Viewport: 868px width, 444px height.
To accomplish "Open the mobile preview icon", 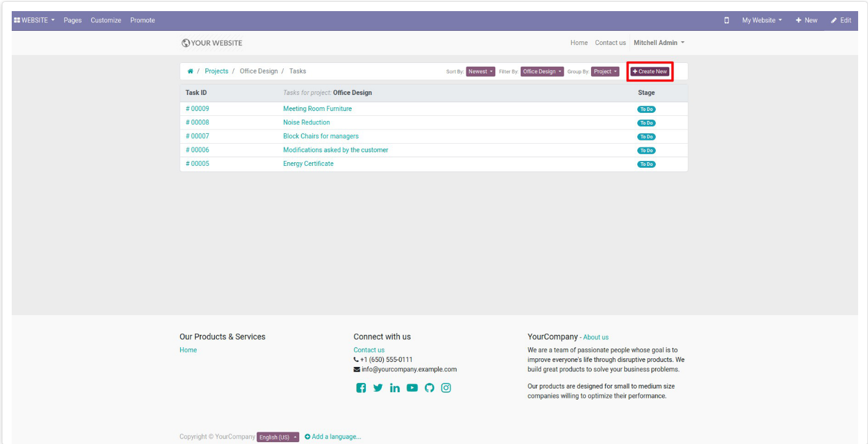I will tap(727, 20).
